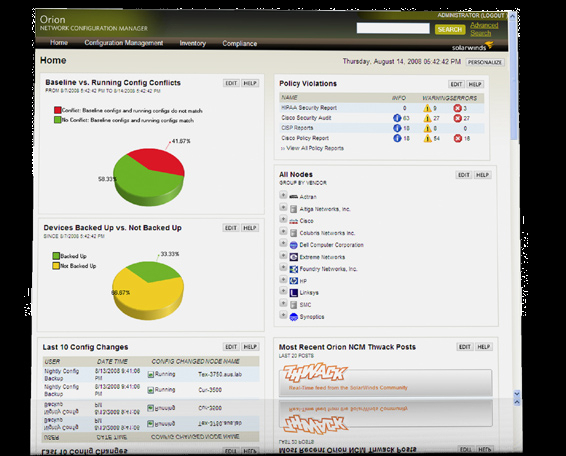
Task: Click the yellow SEARCH button
Action: click(450, 29)
